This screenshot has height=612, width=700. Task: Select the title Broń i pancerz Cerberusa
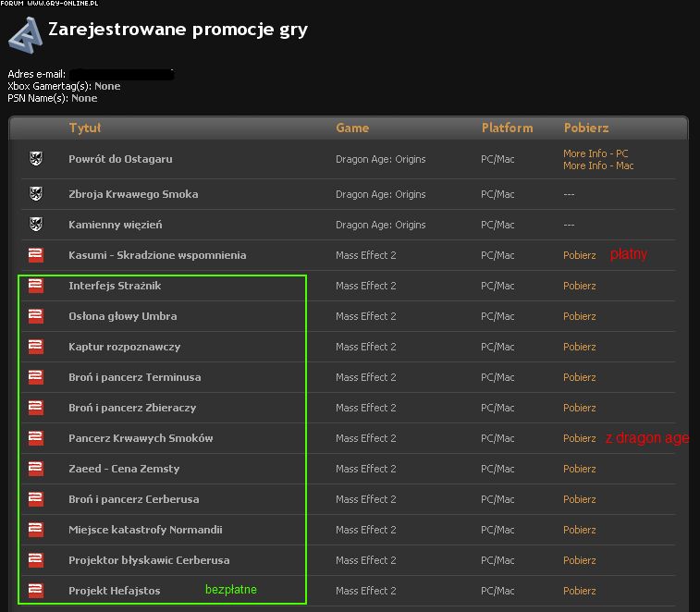click(x=133, y=499)
